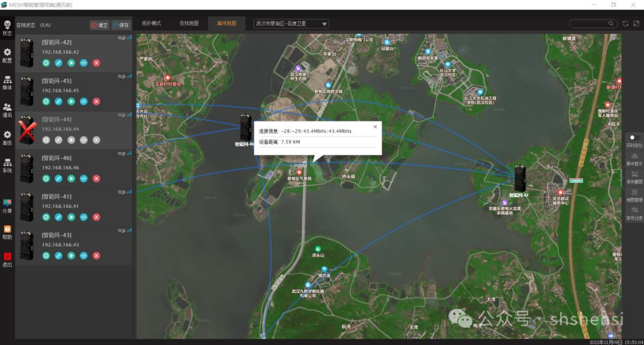Viewport: 644px width, 345px height.
Task: Click IP address 192.168.166.45
Action: click(x=60, y=91)
